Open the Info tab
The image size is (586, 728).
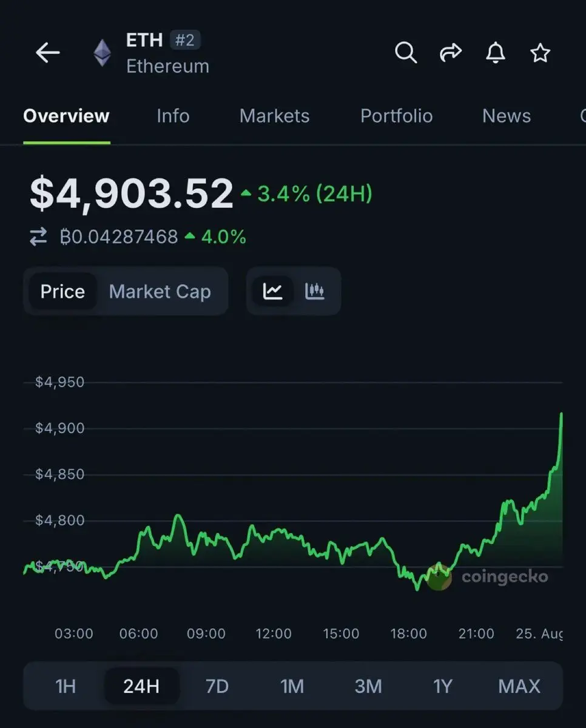click(173, 116)
